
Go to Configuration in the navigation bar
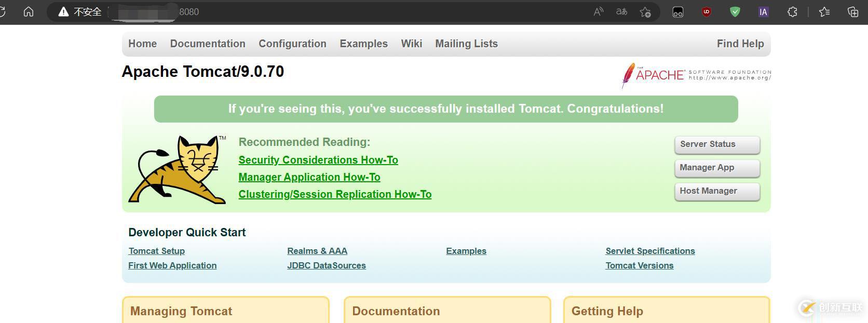point(292,44)
